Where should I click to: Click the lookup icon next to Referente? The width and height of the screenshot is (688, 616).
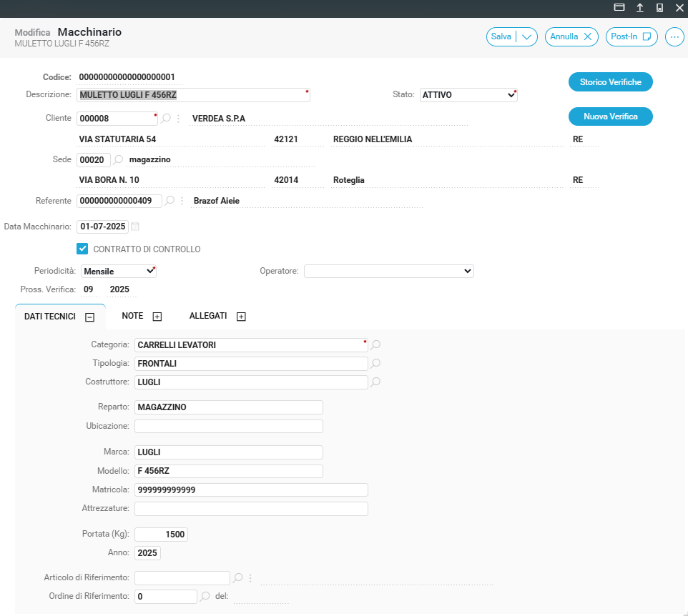click(169, 202)
